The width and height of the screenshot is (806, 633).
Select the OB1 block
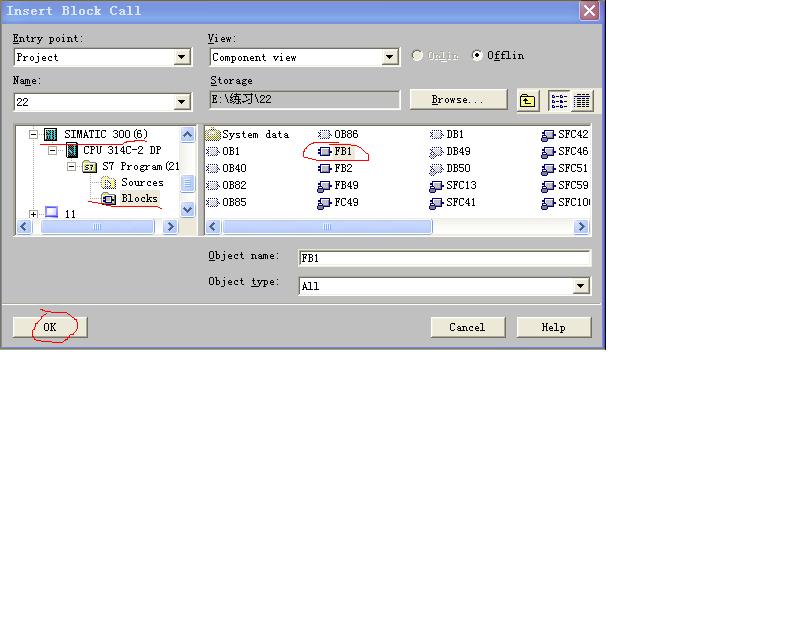(224, 151)
